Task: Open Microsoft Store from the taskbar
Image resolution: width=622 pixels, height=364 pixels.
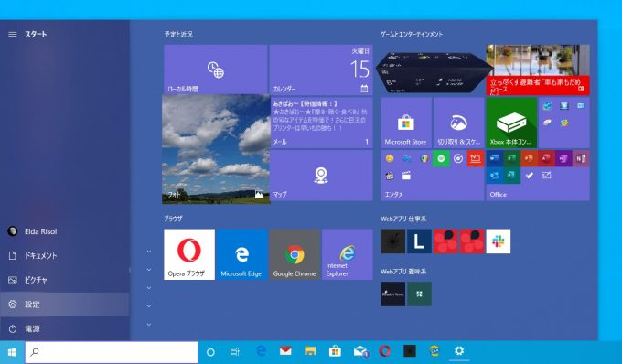Action: [335, 351]
